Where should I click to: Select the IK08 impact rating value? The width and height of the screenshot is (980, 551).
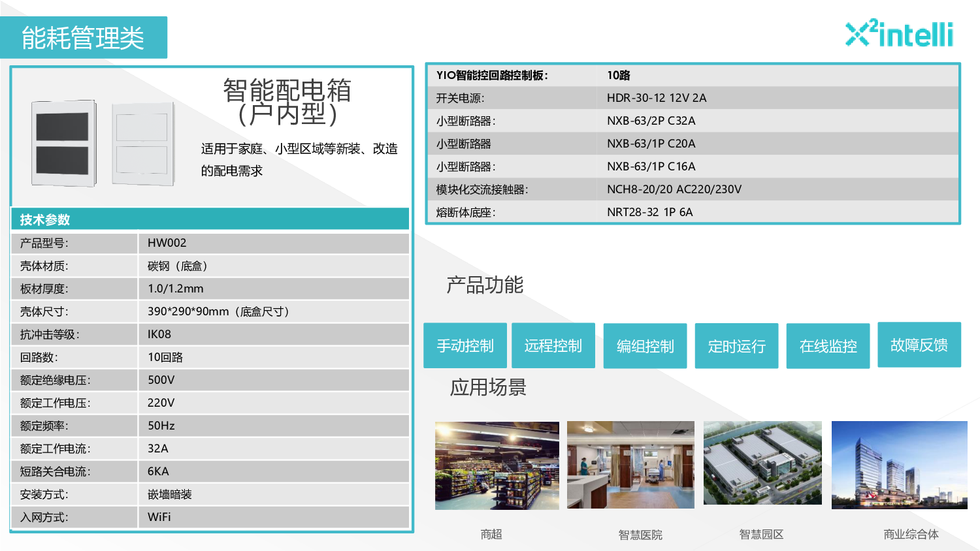[159, 334]
